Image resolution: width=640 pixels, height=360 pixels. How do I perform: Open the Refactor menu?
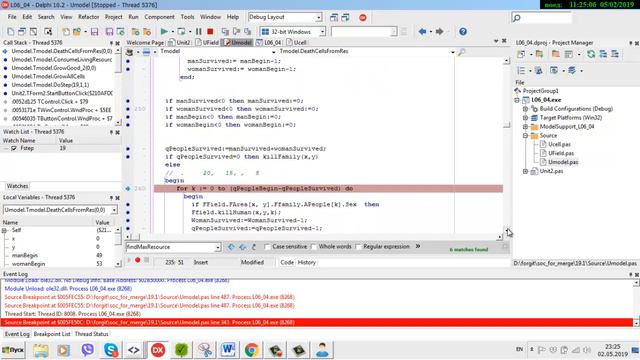pos(89,17)
